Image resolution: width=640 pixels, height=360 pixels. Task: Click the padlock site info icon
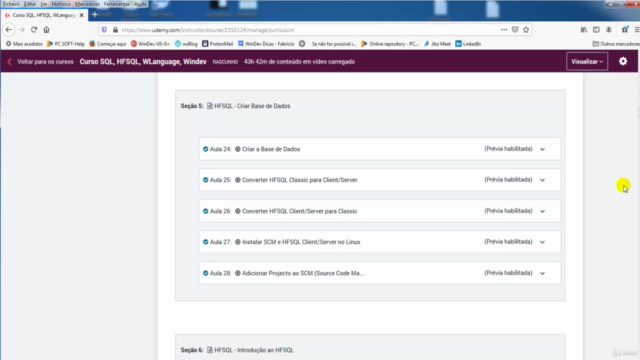pyautogui.click(x=116, y=30)
